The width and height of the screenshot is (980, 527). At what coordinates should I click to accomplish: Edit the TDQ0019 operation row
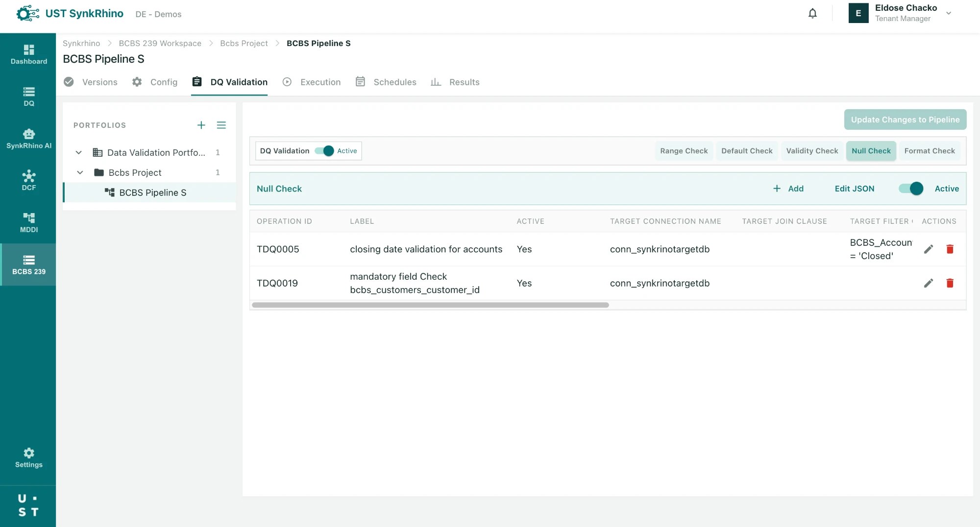(929, 283)
